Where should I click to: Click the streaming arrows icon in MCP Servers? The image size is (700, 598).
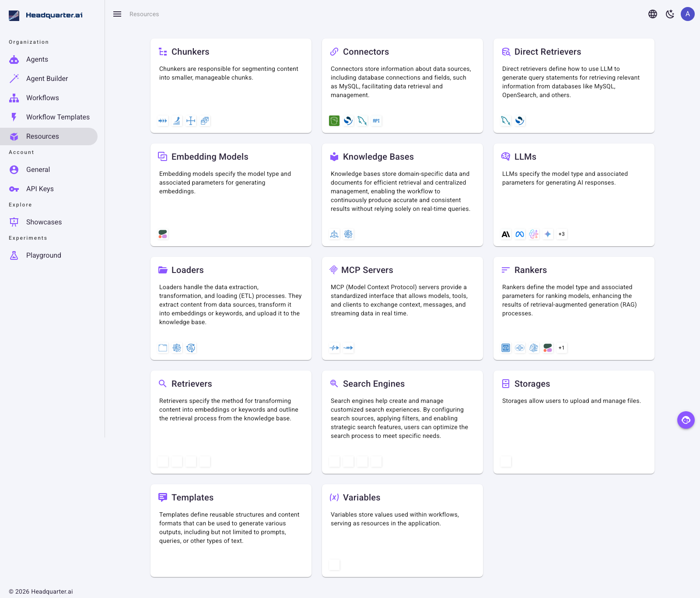click(x=348, y=348)
